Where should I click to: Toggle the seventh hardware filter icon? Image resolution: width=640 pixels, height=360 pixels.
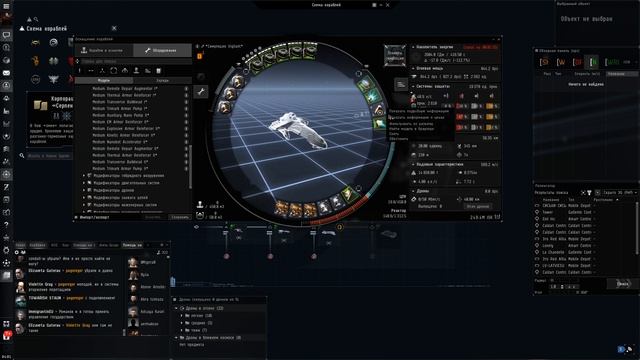(148, 71)
